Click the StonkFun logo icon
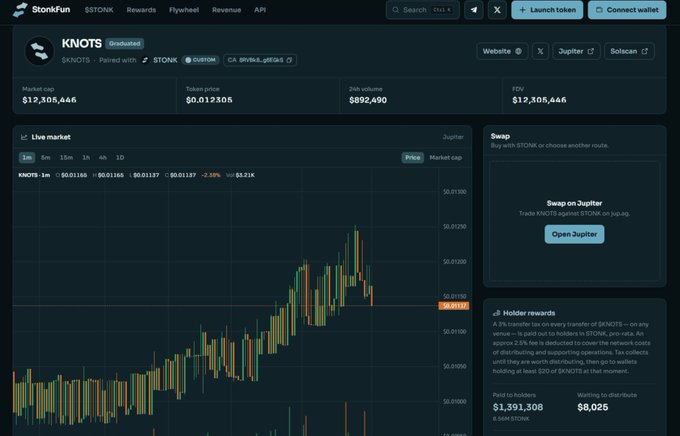Viewport: 680px width, 436px height. coord(20,10)
